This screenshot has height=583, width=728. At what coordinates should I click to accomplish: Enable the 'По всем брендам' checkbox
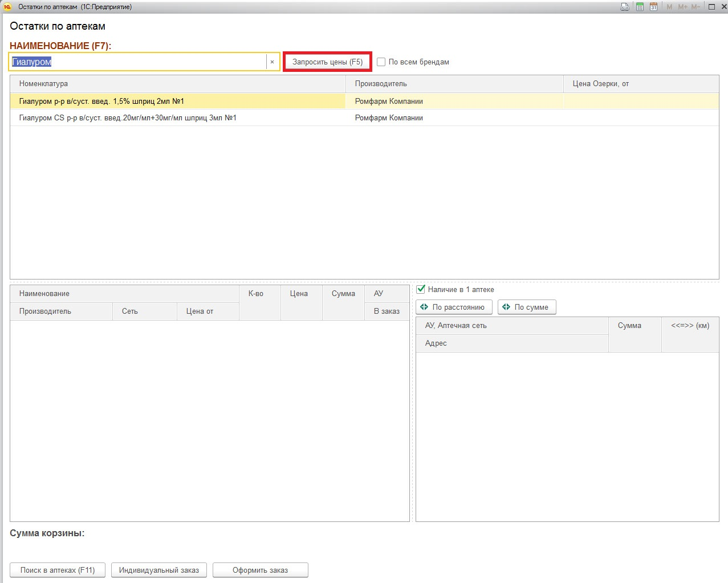coord(381,62)
